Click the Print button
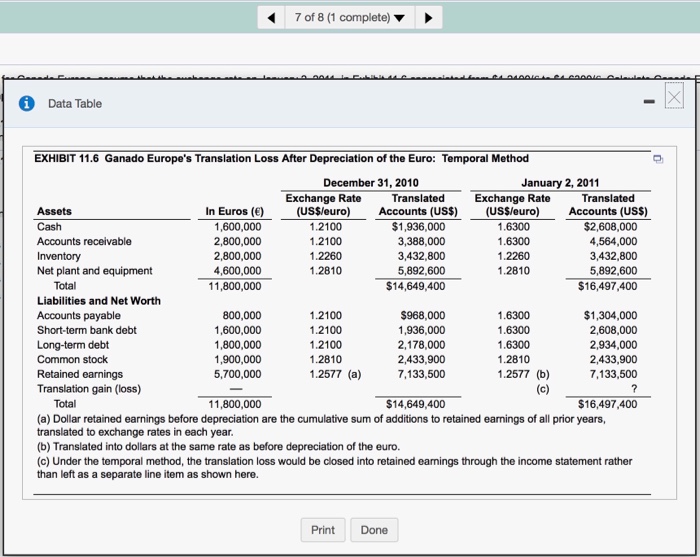Screen dimensions: 700x557 coord(323,530)
